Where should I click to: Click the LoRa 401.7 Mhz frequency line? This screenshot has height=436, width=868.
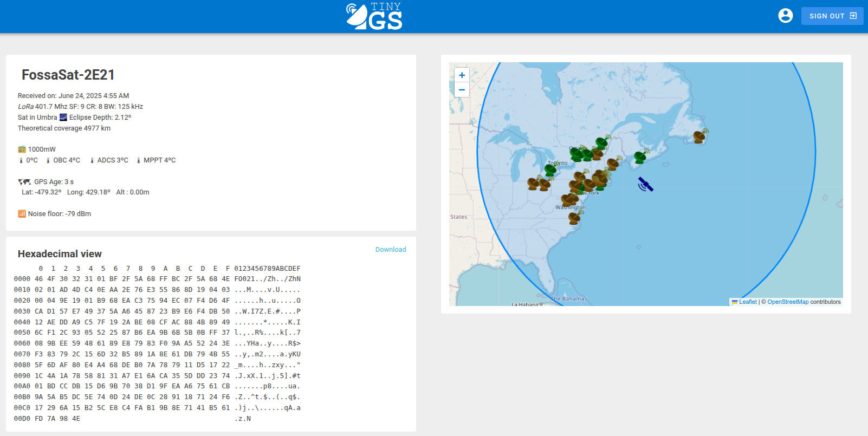click(x=80, y=107)
